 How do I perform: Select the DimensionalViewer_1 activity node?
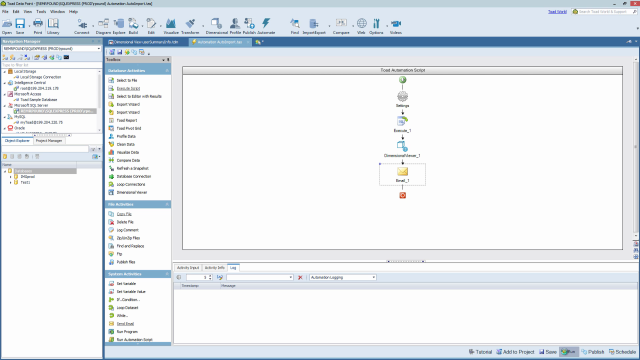pyautogui.click(x=402, y=149)
